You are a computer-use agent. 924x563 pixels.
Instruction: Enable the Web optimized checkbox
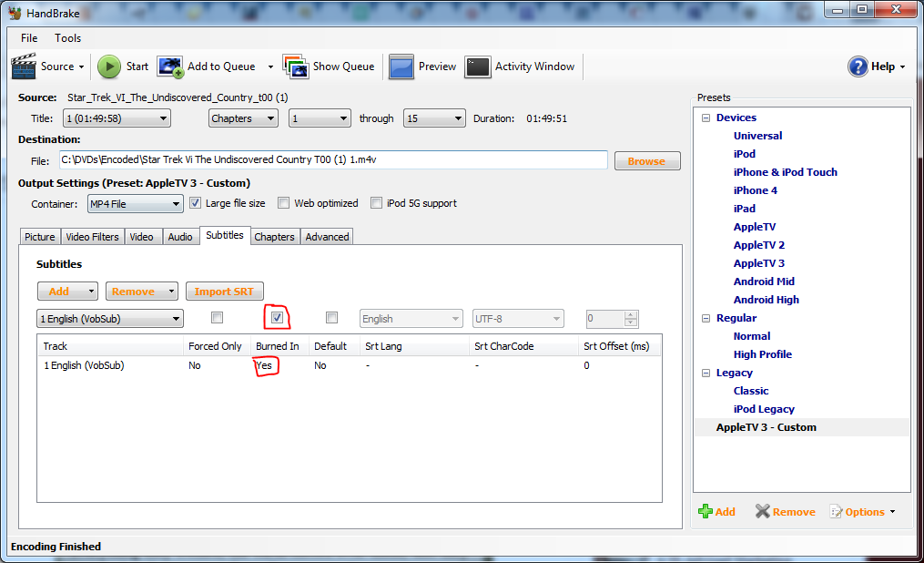[283, 203]
